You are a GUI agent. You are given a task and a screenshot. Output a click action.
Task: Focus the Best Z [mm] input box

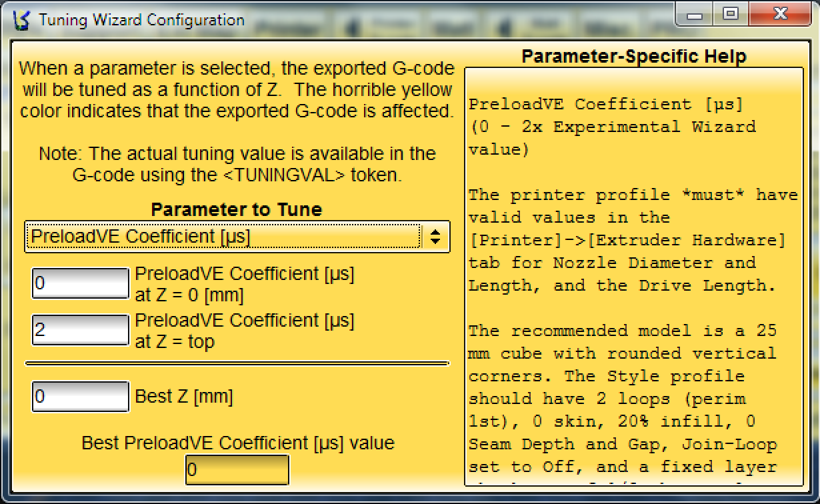tap(80, 397)
